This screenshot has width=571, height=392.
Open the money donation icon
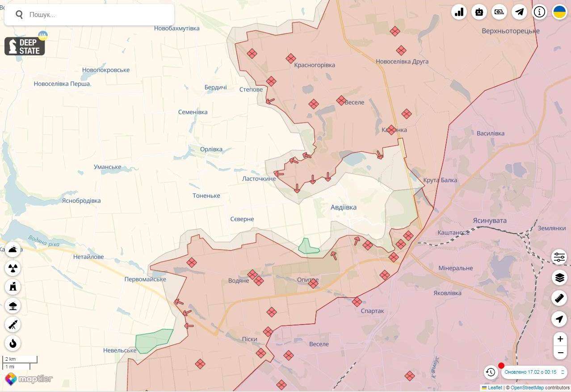click(499, 12)
